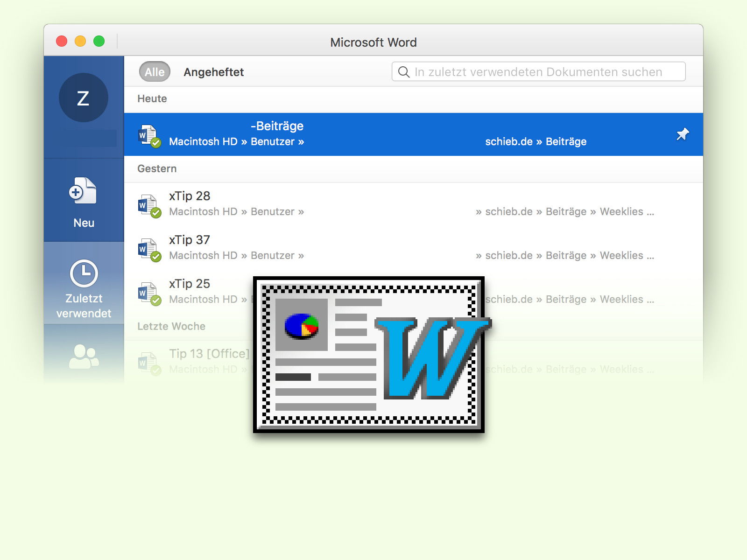Show all documents with Alle tab
The image size is (747, 560).
(155, 72)
